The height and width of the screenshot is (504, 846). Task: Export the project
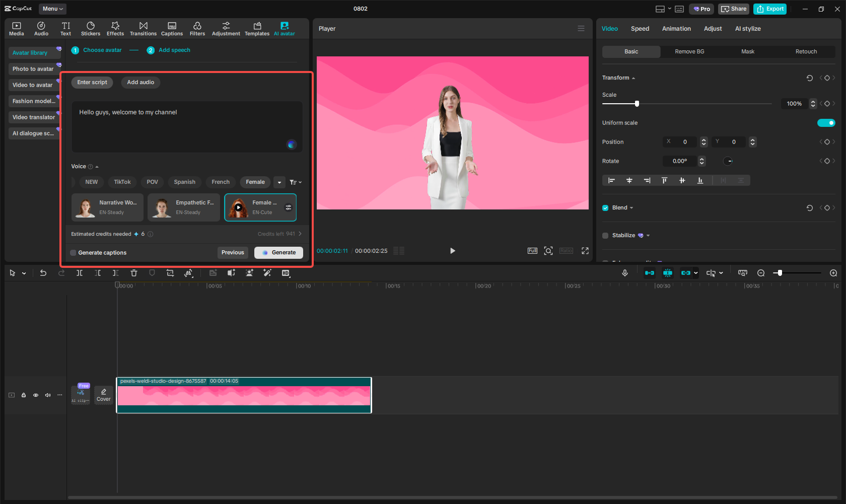pyautogui.click(x=769, y=9)
